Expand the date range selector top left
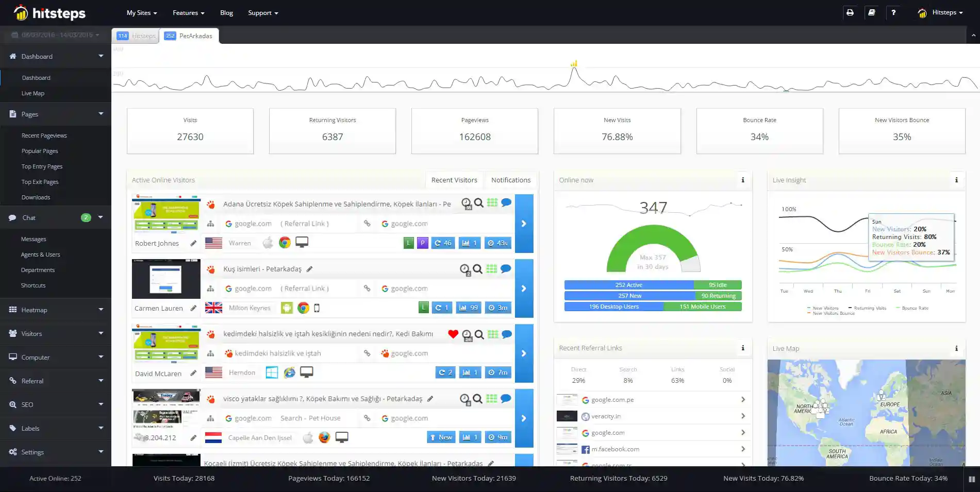980x492 pixels. [x=54, y=35]
